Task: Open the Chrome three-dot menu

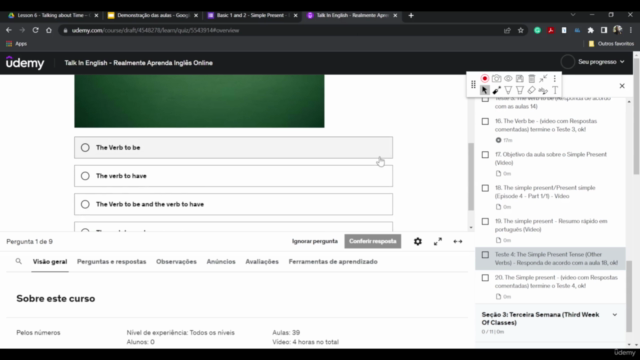Action: coord(631,30)
